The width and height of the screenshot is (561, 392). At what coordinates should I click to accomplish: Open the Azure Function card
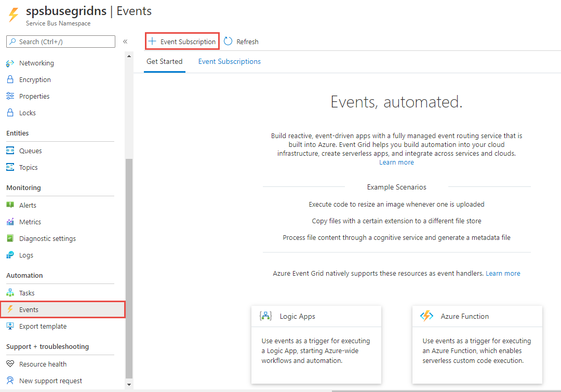pos(477,344)
